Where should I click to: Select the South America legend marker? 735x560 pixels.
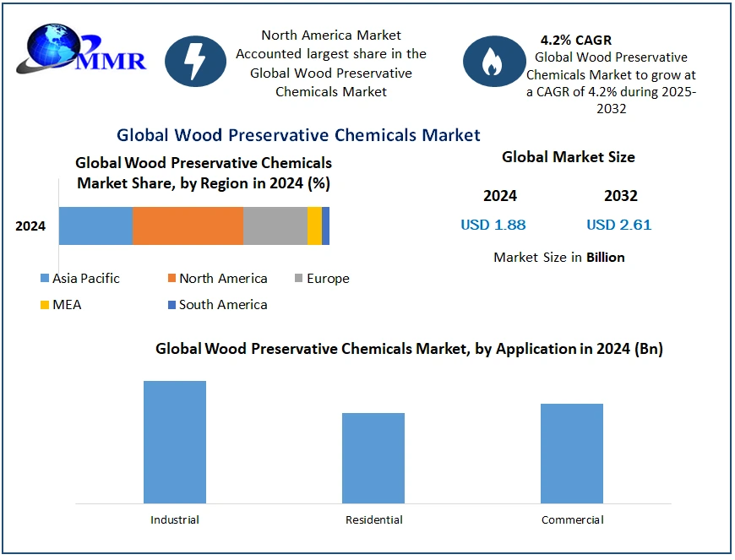tap(171, 305)
